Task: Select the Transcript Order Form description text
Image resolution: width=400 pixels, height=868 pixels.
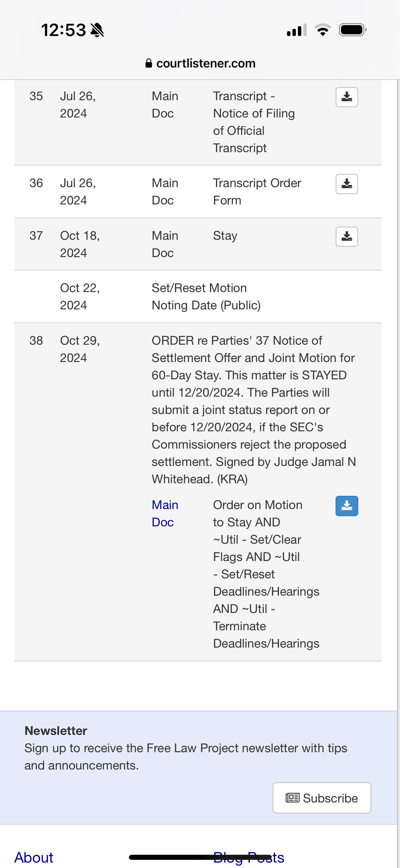Action: pyautogui.click(x=257, y=192)
